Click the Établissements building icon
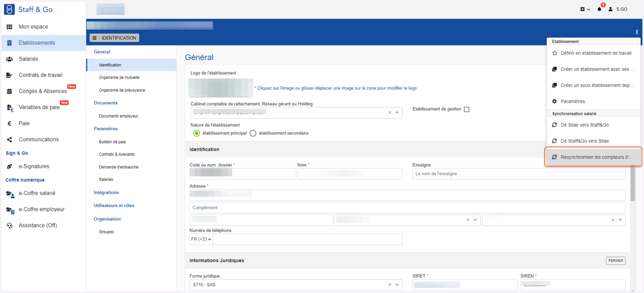 point(9,43)
